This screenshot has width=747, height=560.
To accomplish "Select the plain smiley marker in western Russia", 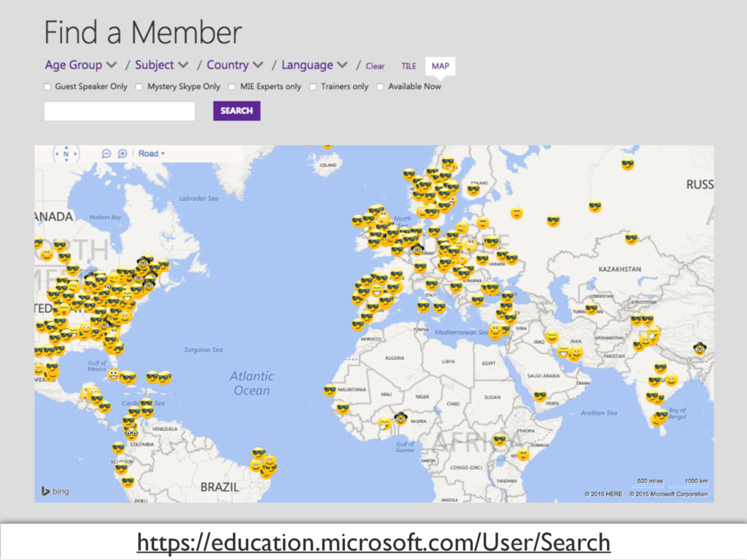I will [516, 212].
